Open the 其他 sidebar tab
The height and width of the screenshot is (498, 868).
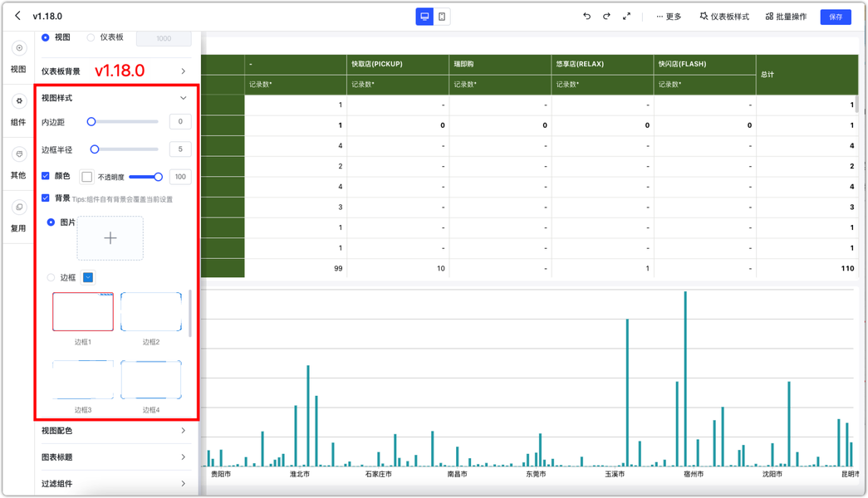[18, 164]
